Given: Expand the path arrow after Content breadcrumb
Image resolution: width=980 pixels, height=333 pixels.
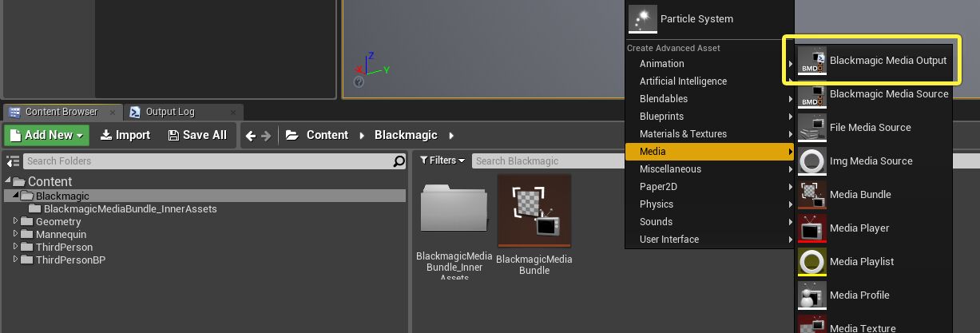Looking at the screenshot, I should click(361, 136).
